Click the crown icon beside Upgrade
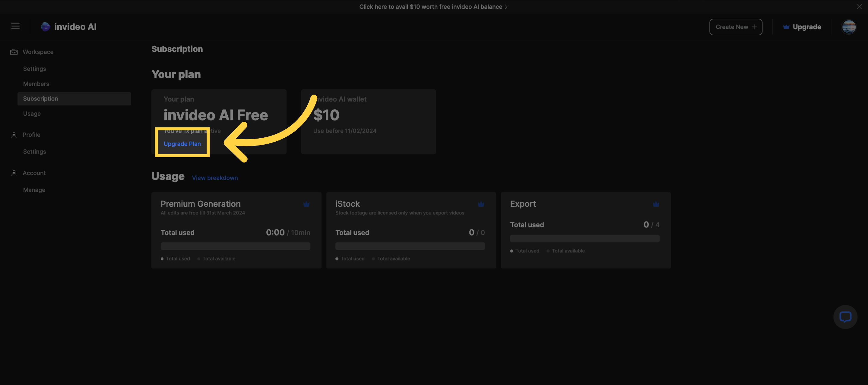Screen dimensions: 868x385 click(x=786, y=27)
